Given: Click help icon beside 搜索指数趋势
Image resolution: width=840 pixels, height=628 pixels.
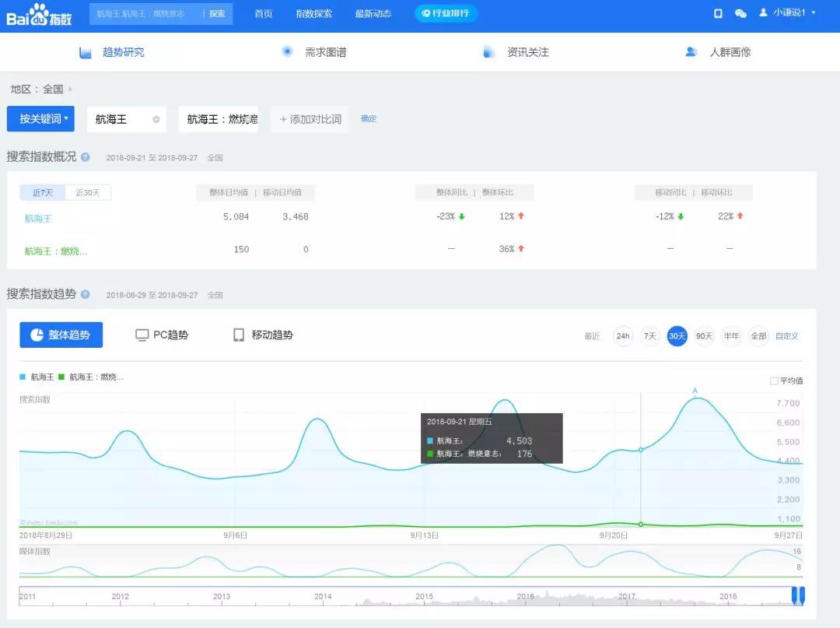Looking at the screenshot, I should pyautogui.click(x=86, y=295).
